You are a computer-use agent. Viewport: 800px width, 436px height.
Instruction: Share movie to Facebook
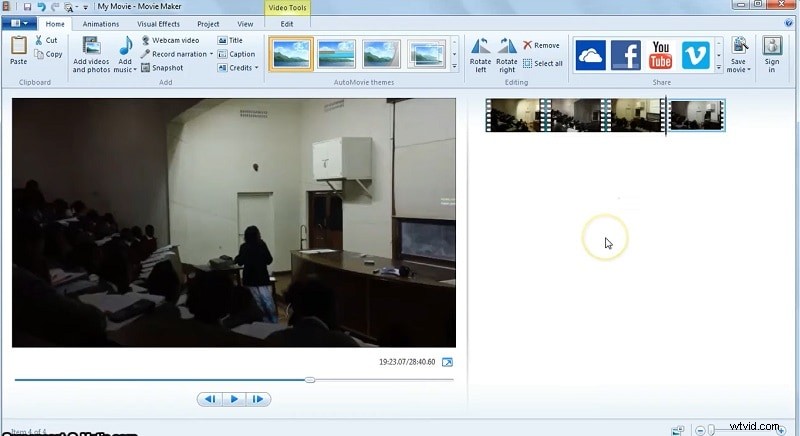(x=626, y=55)
